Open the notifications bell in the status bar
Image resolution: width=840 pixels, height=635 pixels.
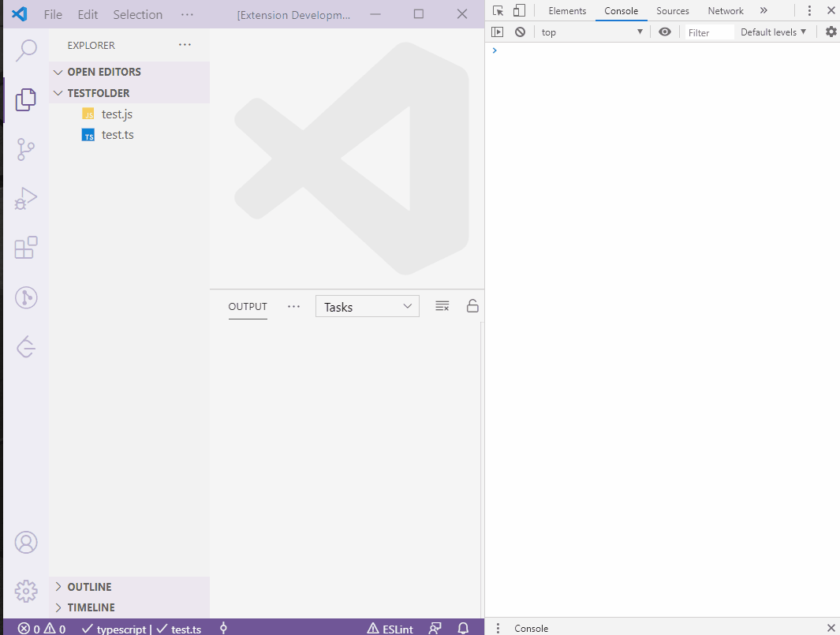pos(463,629)
